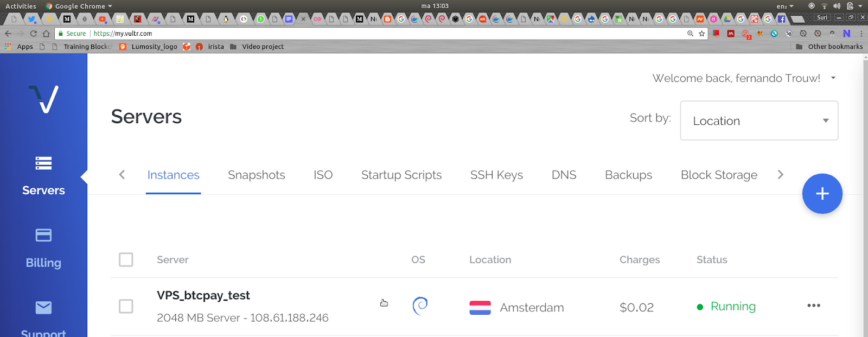Switch to the Google Drive browser tab

pos(727,19)
